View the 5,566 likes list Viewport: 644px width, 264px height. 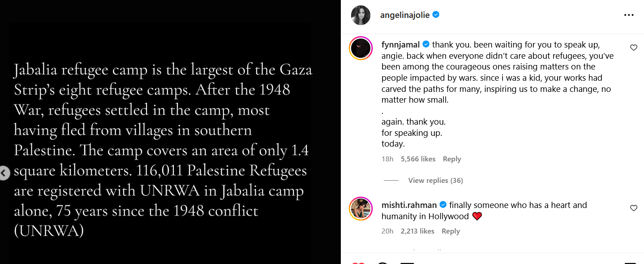[418, 159]
